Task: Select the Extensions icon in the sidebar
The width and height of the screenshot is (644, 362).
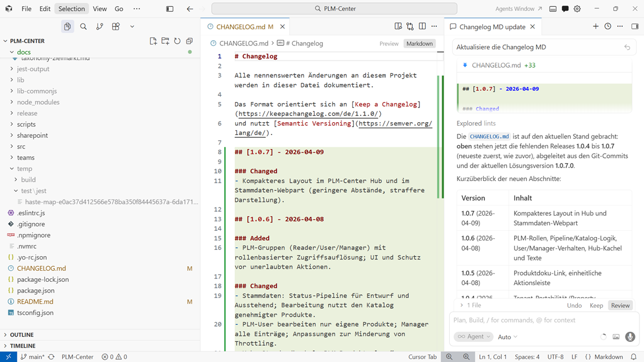Action: point(115,26)
